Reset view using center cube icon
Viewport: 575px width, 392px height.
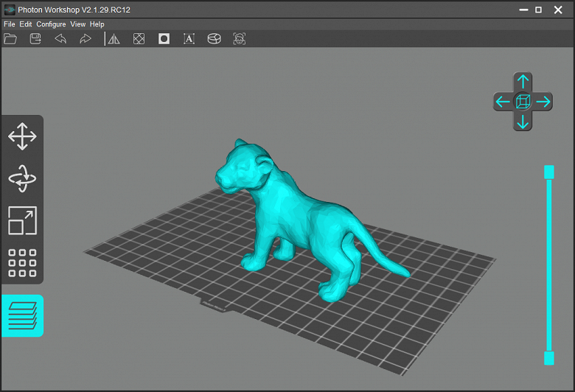point(523,102)
